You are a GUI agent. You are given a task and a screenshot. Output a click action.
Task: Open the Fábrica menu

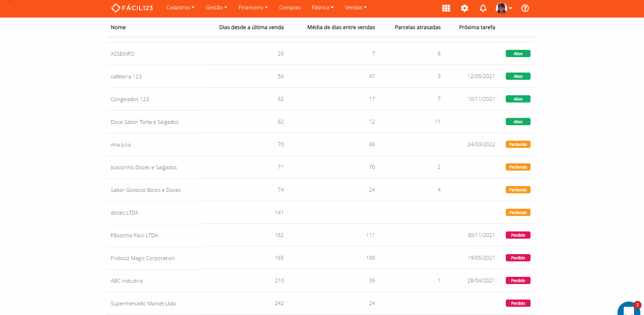323,8
